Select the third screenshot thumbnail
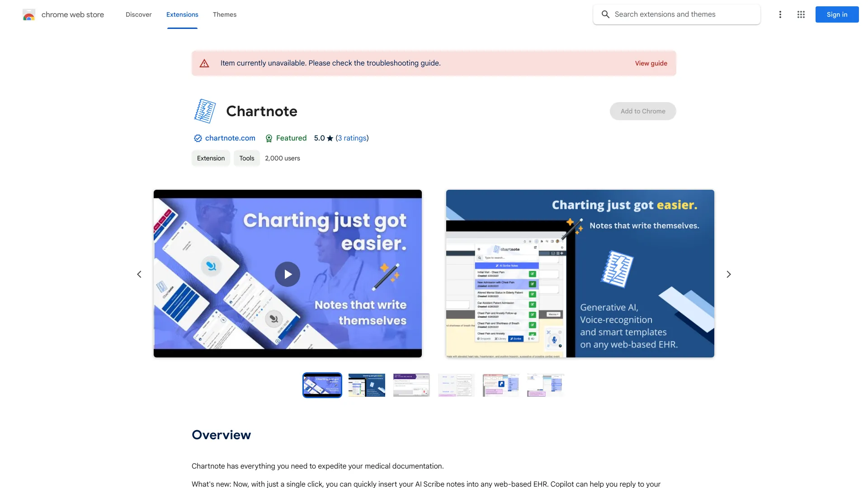The image size is (868, 488). point(411,385)
